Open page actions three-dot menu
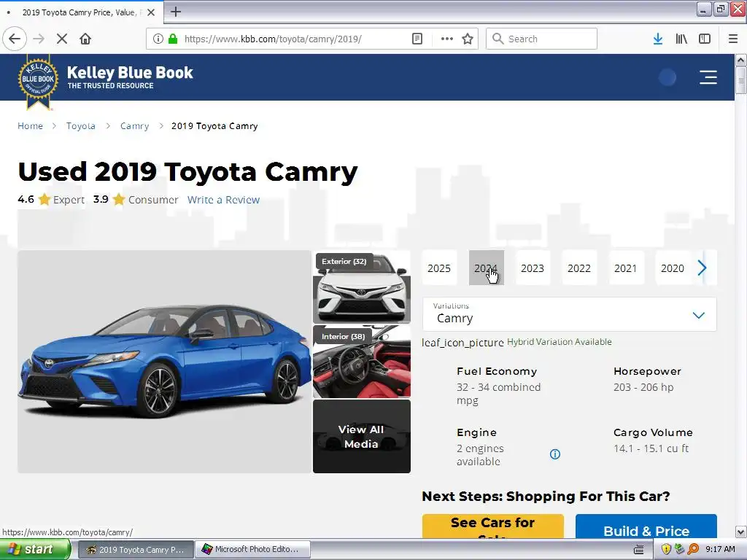747x560 pixels. [447, 39]
